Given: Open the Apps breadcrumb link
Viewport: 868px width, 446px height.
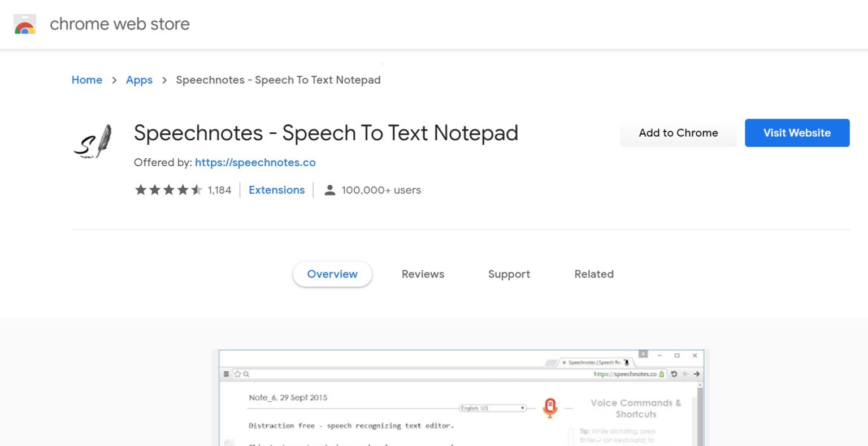Looking at the screenshot, I should [x=139, y=80].
